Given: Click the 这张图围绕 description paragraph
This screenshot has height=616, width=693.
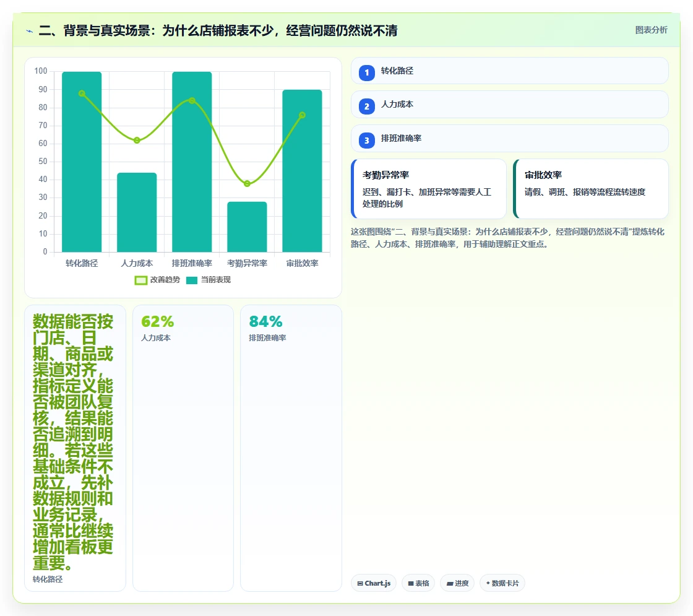Looking at the screenshot, I should click(508, 238).
